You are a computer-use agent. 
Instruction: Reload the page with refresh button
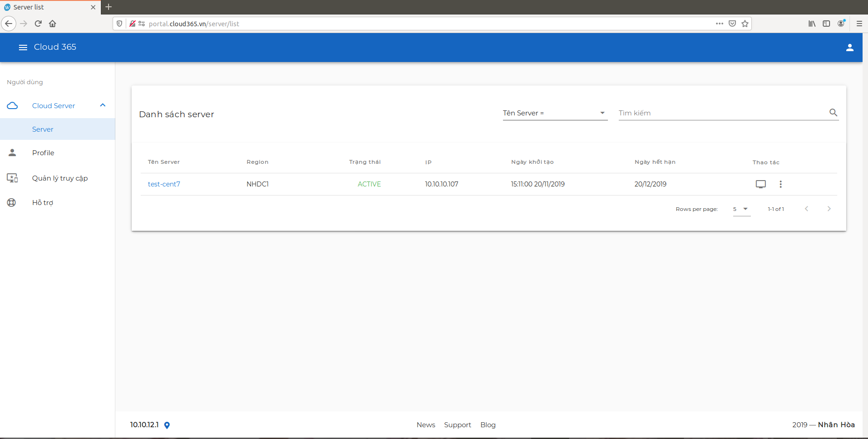[x=38, y=24]
